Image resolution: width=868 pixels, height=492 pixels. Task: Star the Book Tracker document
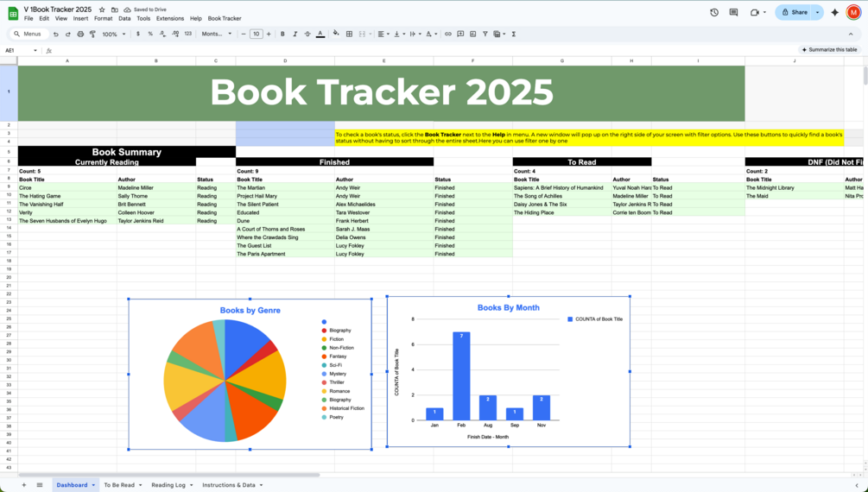pos(103,10)
